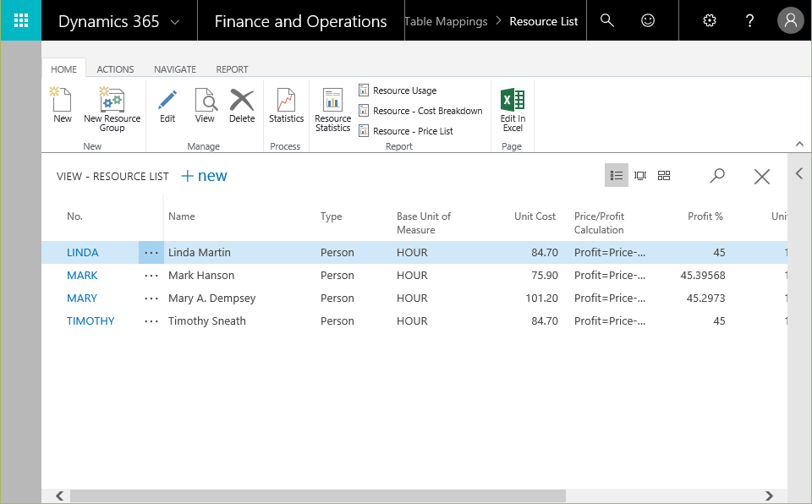Select the Mary A. Dempsey name cell

[211, 299]
